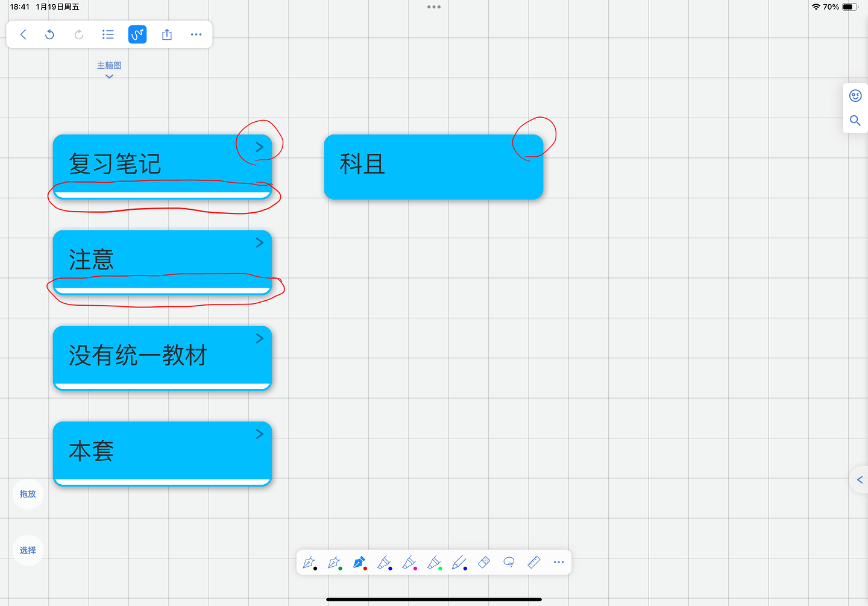
Task: Tap the 选择 button
Action: pos(28,551)
